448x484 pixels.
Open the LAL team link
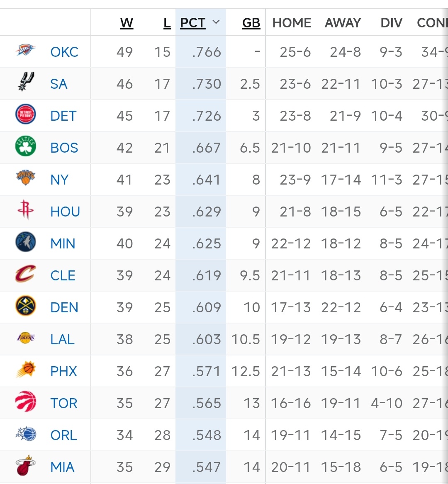pyautogui.click(x=62, y=339)
